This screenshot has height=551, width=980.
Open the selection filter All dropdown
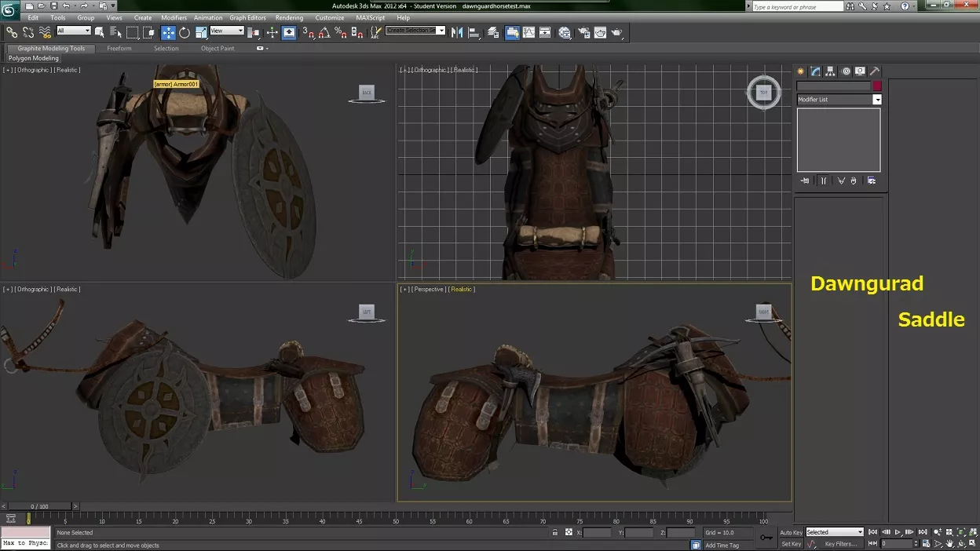point(74,31)
